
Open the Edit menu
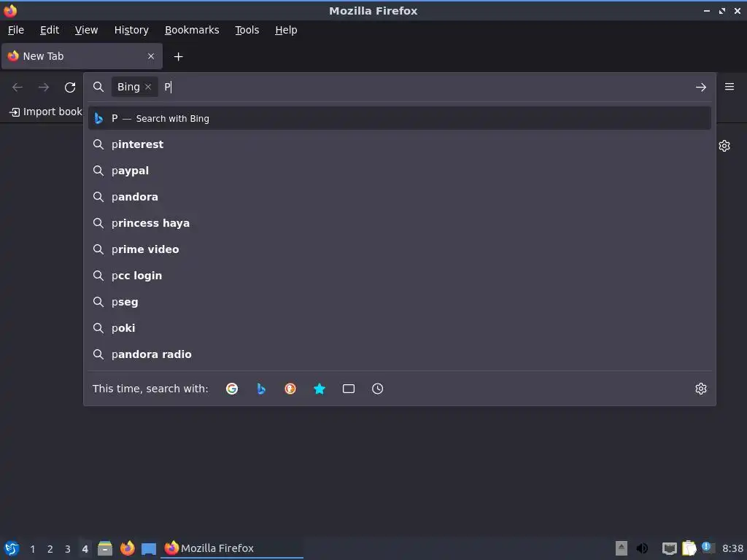[x=50, y=30]
